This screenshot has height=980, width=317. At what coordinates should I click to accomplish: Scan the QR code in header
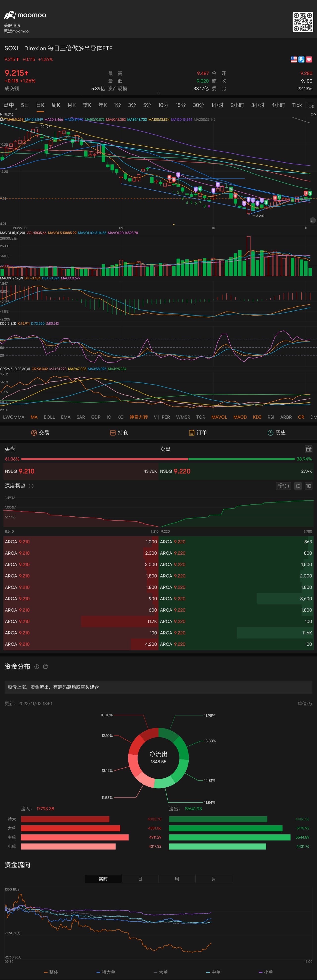click(x=303, y=22)
